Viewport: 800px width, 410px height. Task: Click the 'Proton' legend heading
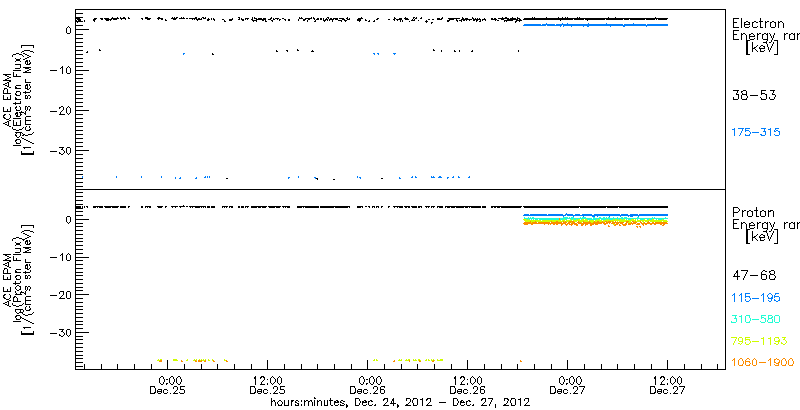pyautogui.click(x=754, y=212)
